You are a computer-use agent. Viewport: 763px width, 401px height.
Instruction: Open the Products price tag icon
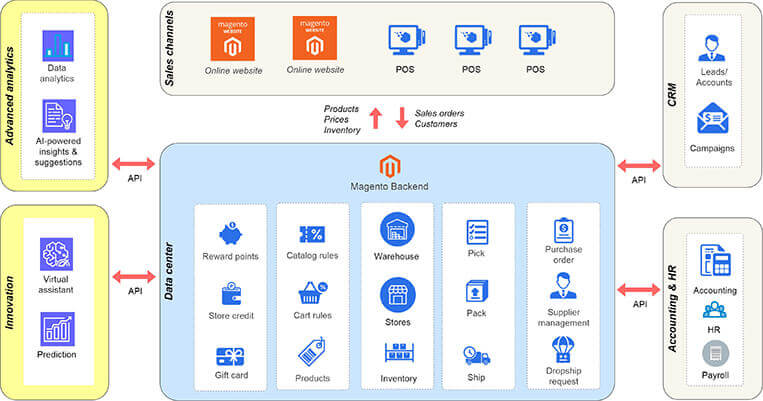pos(311,352)
